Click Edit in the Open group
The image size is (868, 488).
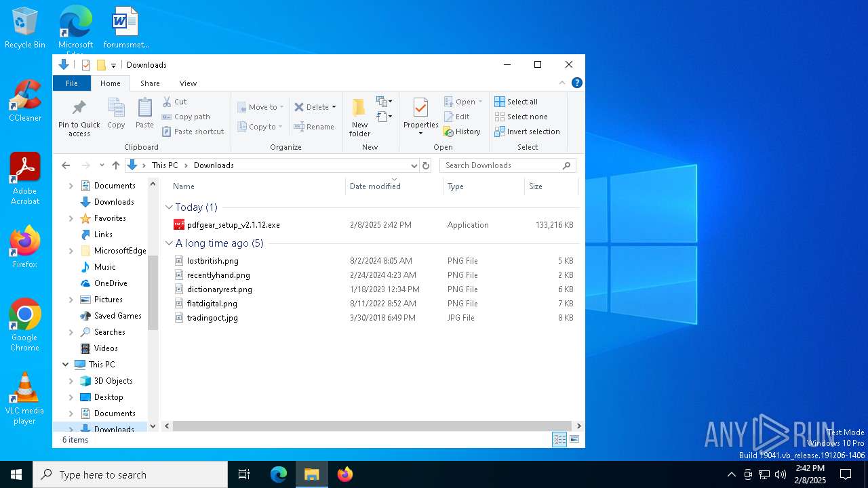[x=456, y=117]
